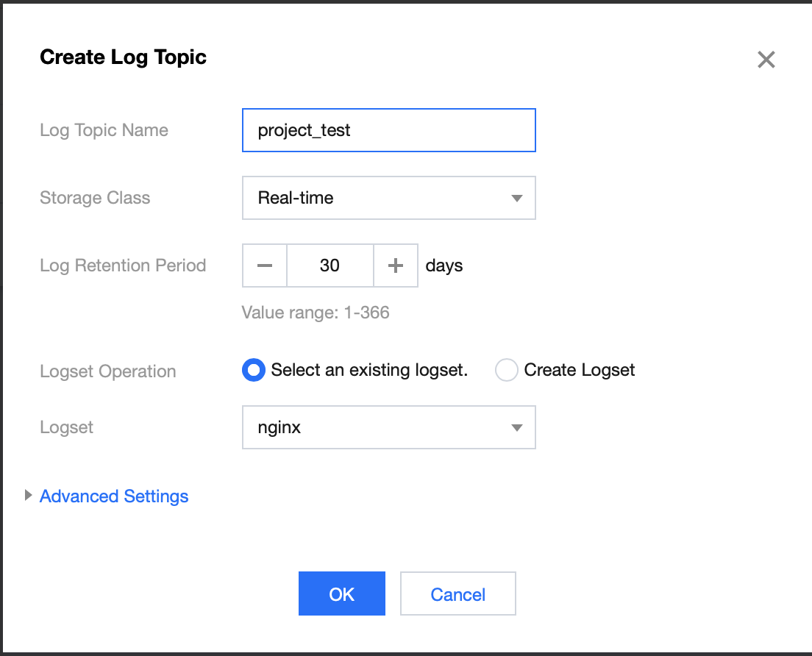
Task: Expand the Advanced Settings disclosure triangle
Action: 29,496
